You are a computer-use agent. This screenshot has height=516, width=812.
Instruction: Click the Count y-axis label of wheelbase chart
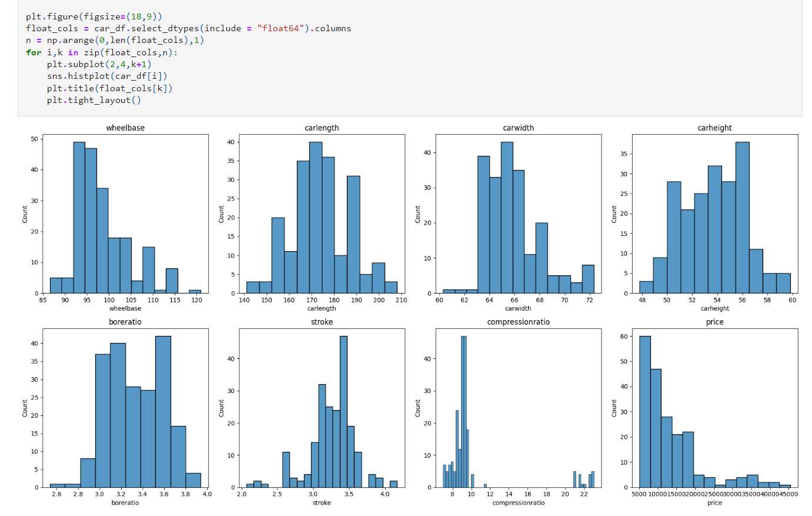pos(25,214)
